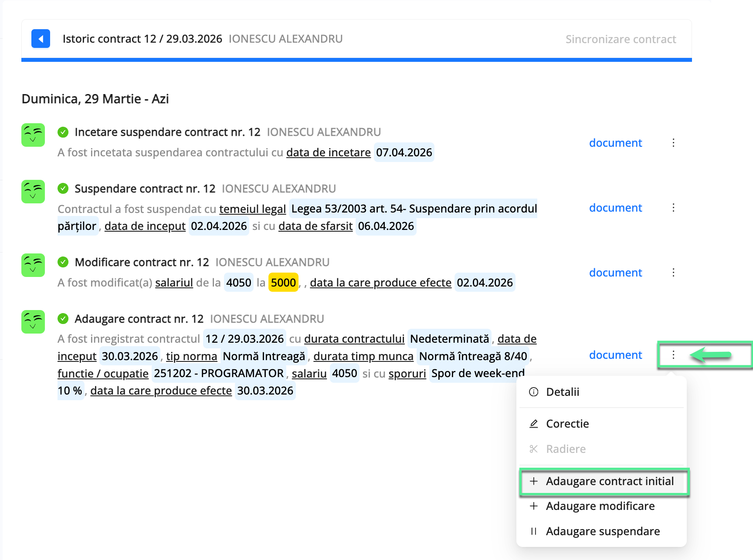
Task: Select Detalii in the context menu
Action: [x=563, y=391]
